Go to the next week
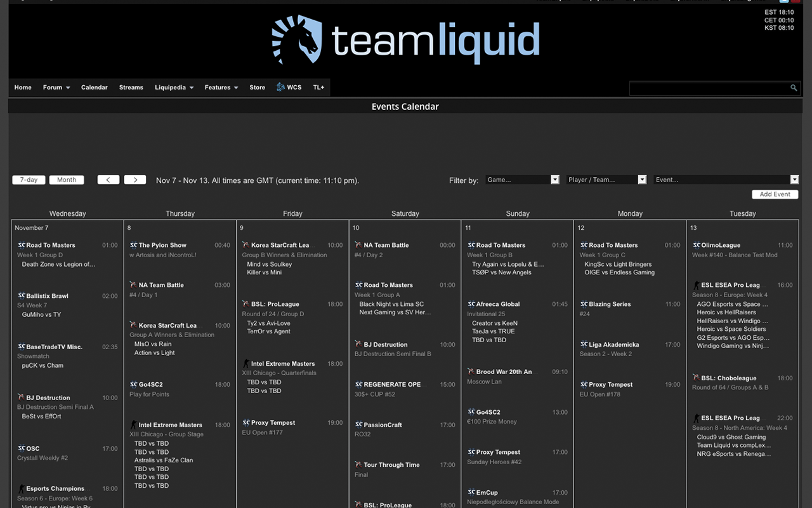 (135, 180)
